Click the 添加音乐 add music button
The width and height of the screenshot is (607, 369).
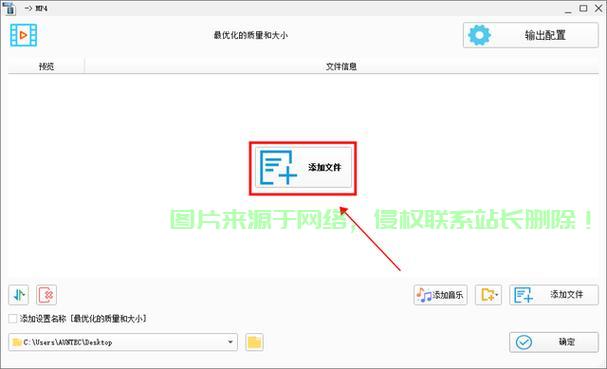[x=440, y=295]
